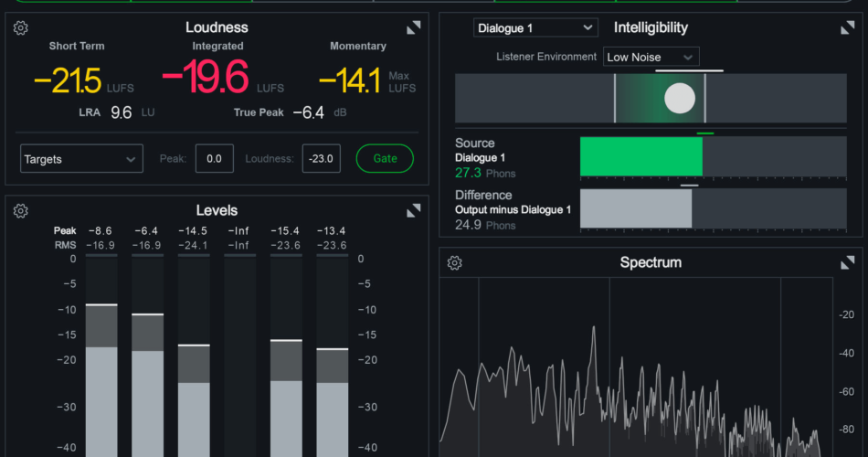Screen dimensions: 868x457
Task: Open the Listener Environment Low Noise dropdown
Action: coord(651,57)
